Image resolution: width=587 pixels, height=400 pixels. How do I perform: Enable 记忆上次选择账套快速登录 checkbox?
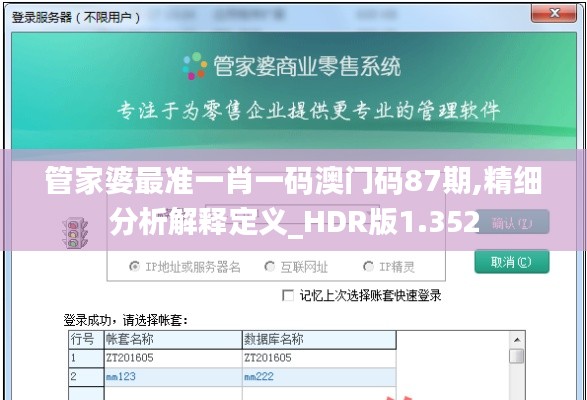tap(288, 296)
